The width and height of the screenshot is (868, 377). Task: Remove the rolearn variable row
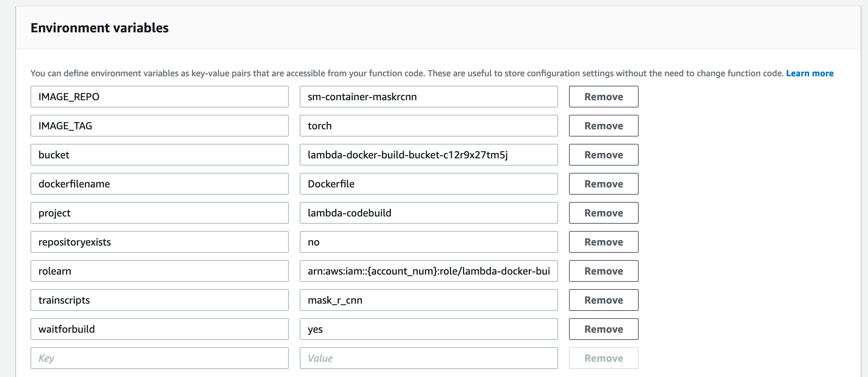(x=603, y=271)
